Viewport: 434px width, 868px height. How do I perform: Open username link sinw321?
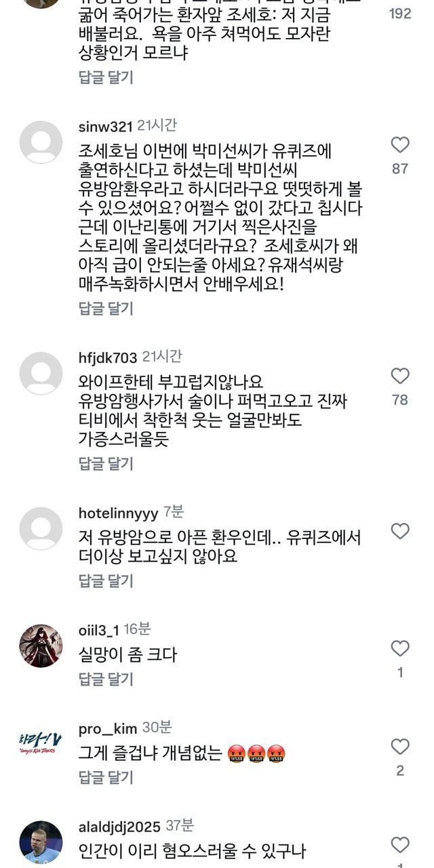(x=105, y=126)
